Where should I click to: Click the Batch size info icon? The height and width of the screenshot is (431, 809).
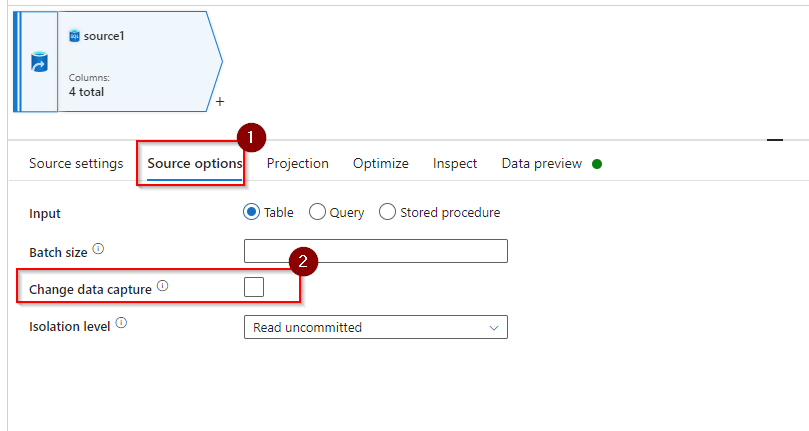[x=98, y=249]
